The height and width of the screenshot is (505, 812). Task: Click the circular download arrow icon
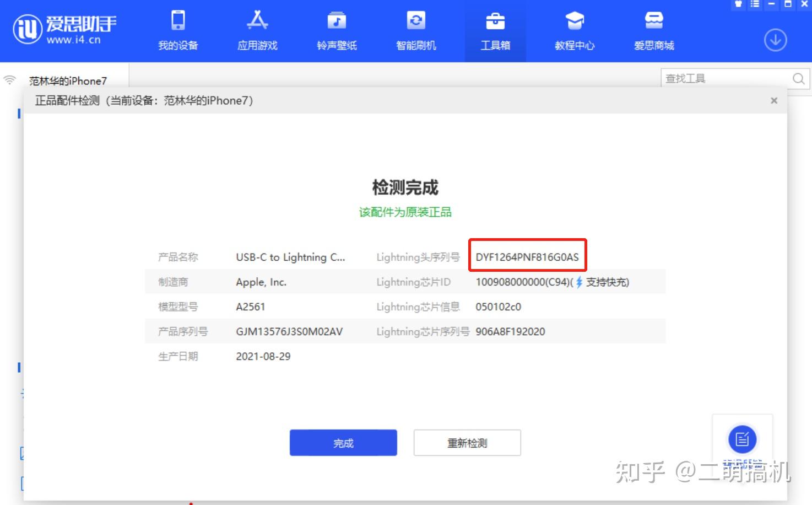[775, 40]
